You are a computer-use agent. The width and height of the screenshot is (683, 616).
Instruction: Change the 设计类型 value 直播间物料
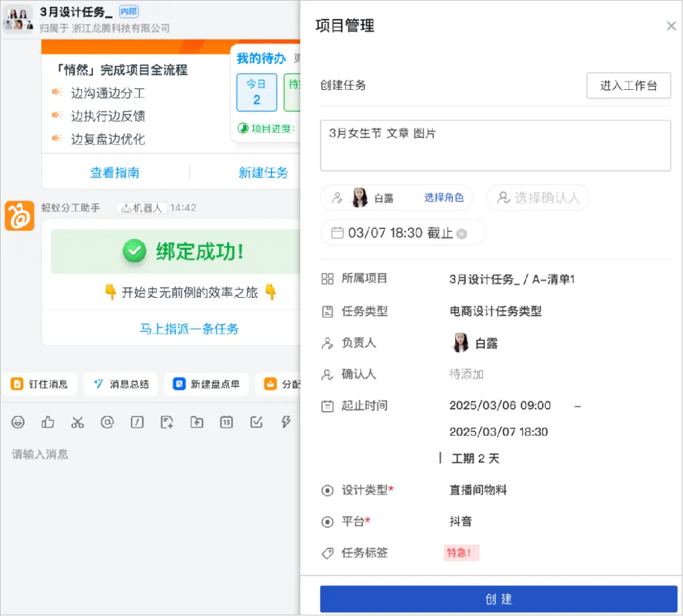click(478, 490)
